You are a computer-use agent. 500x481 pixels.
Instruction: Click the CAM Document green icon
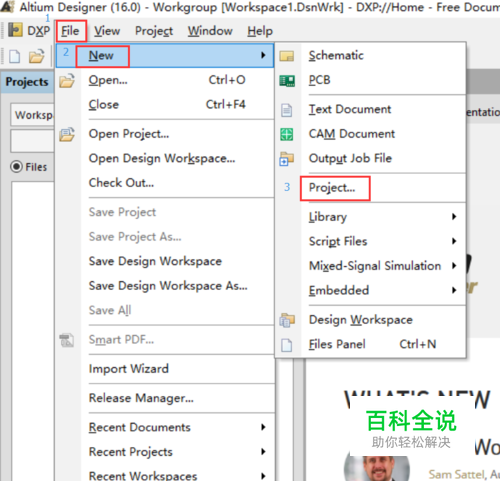pos(287,134)
